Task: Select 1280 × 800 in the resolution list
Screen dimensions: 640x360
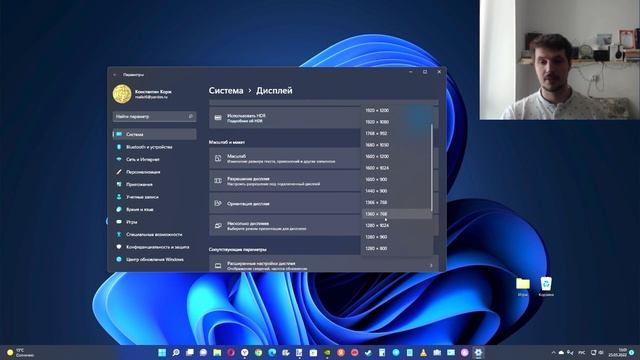Action: pyautogui.click(x=396, y=249)
